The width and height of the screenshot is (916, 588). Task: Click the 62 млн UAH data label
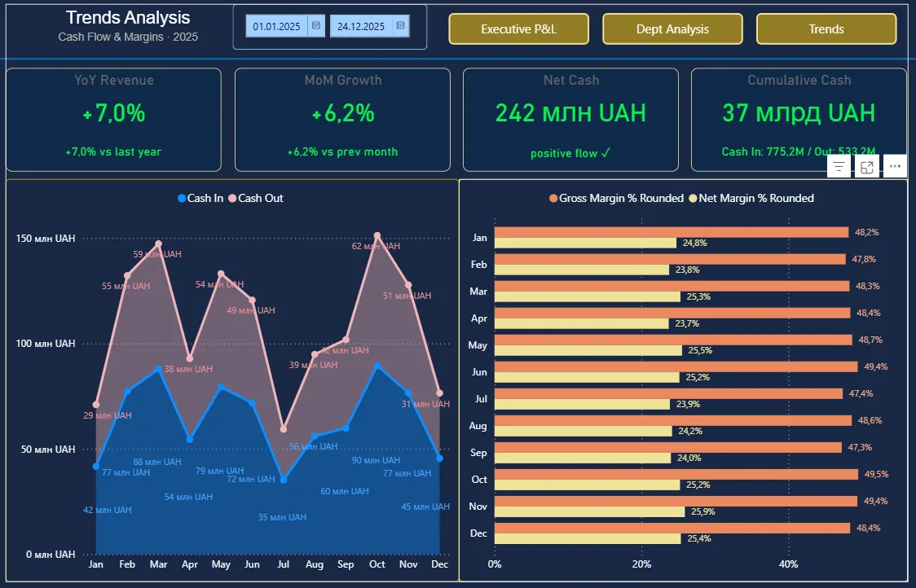tap(376, 247)
